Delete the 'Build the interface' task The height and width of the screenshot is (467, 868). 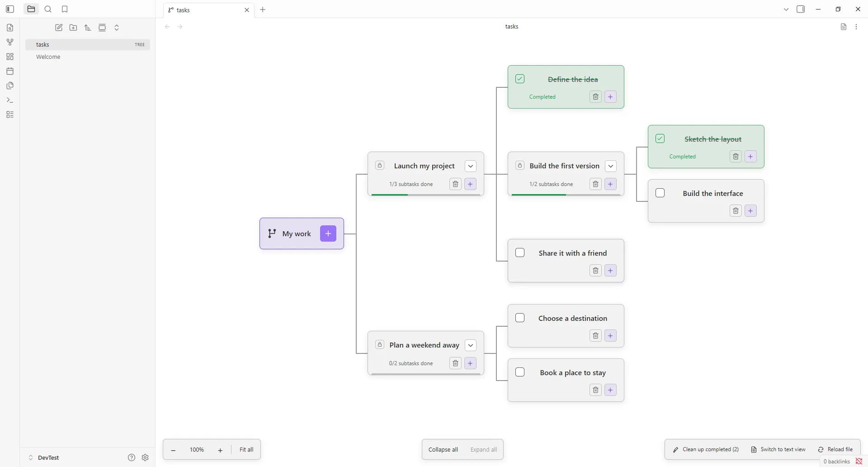pos(736,211)
